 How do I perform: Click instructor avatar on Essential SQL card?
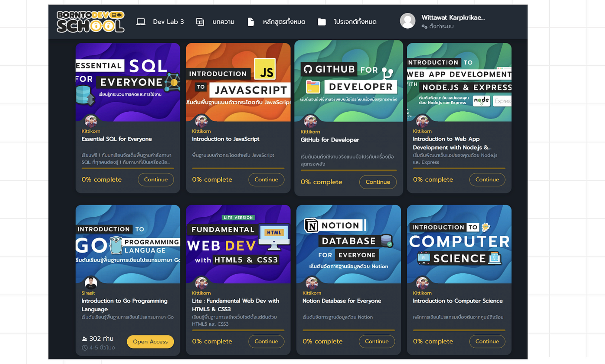pyautogui.click(x=91, y=121)
